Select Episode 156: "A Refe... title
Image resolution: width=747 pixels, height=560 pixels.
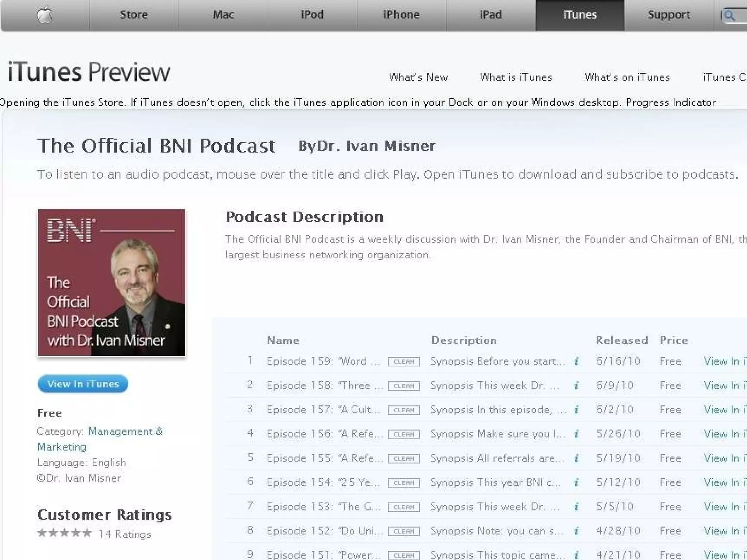point(325,434)
